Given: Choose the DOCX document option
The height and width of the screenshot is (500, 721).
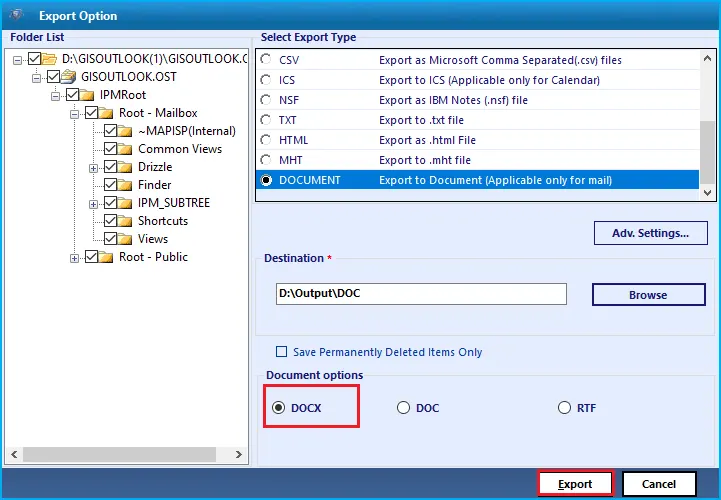Looking at the screenshot, I should (278, 408).
